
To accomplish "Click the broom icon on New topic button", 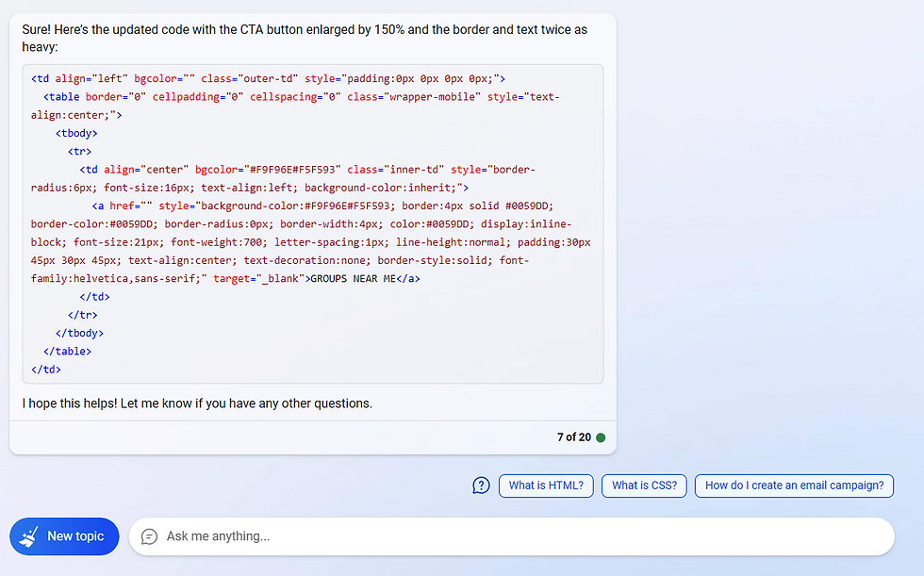I will click(29, 535).
